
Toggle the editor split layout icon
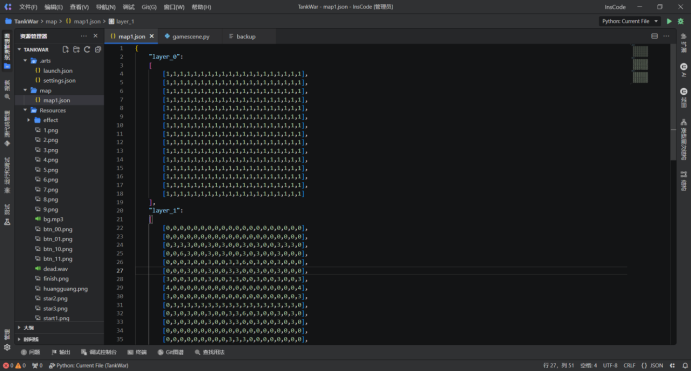coord(654,36)
